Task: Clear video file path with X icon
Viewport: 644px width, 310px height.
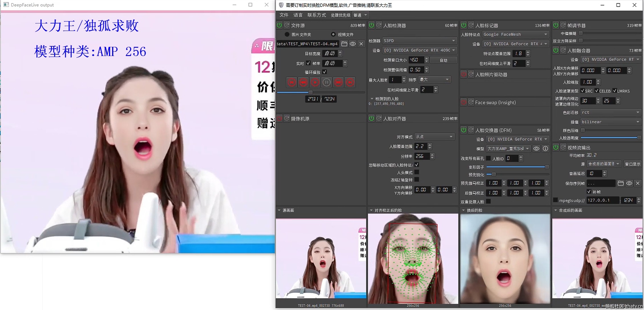Action: (361, 44)
